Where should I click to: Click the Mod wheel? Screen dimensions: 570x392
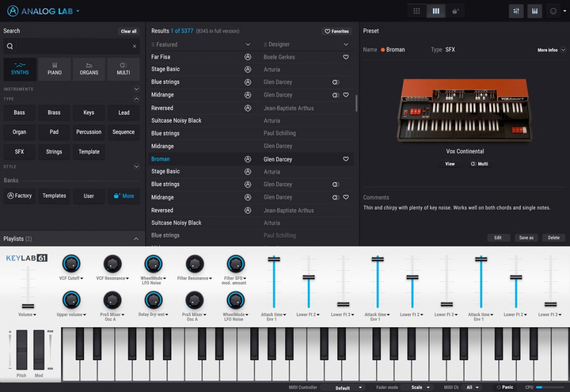pos(39,350)
